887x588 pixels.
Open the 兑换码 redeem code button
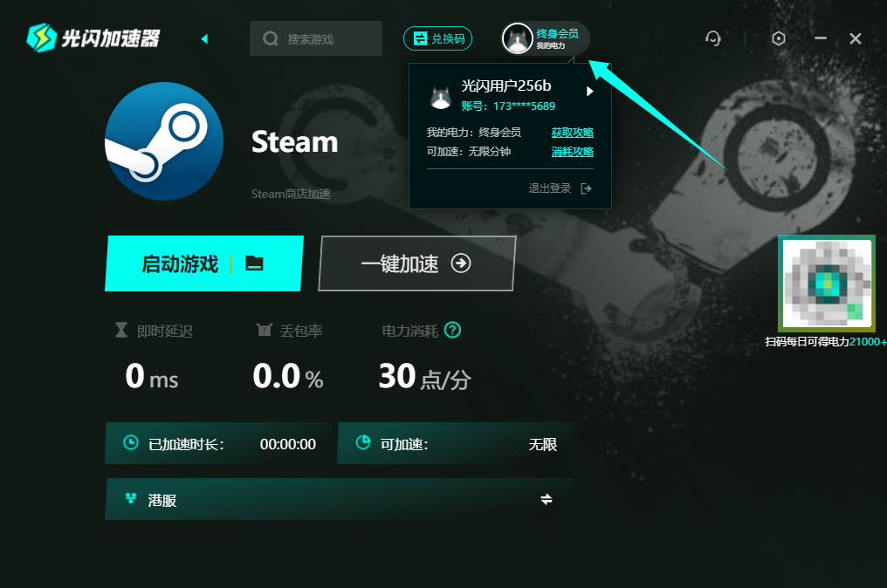(438, 38)
